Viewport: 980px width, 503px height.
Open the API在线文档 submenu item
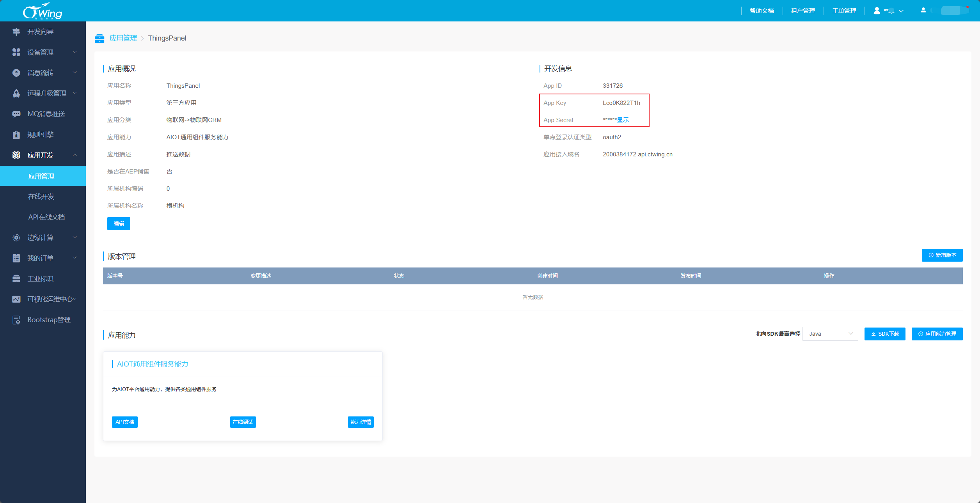tap(46, 217)
